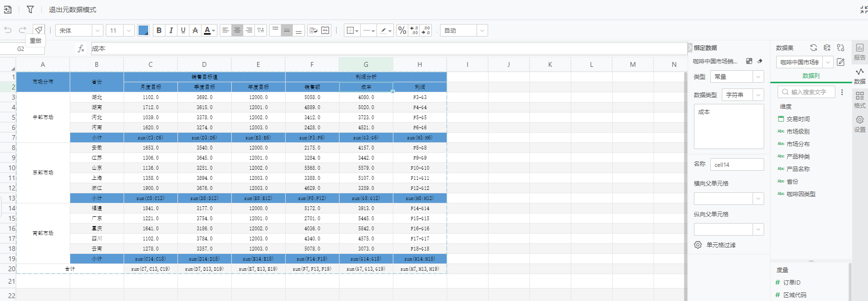868x301 pixels.
Task: Click the dataset relation icon
Action: (x=841, y=48)
